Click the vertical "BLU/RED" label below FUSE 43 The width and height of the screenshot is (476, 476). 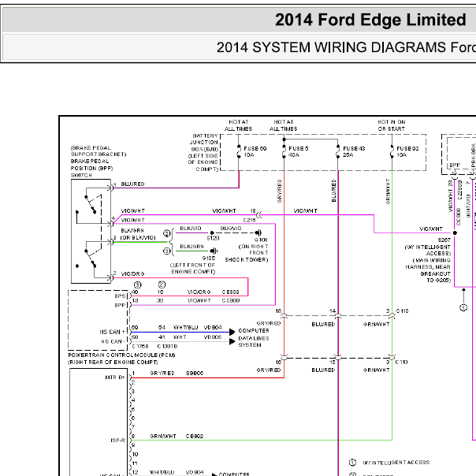[333, 191]
